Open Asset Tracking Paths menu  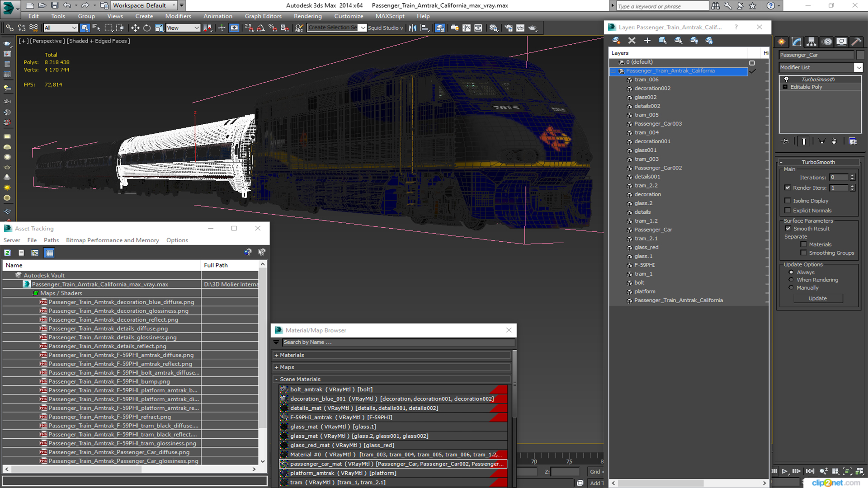tap(51, 240)
